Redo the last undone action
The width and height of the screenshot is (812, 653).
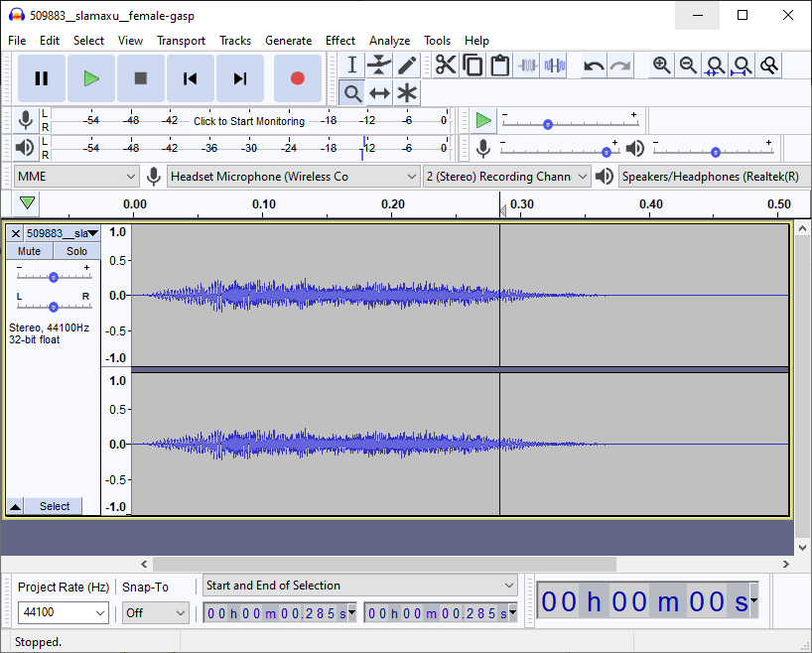point(620,65)
